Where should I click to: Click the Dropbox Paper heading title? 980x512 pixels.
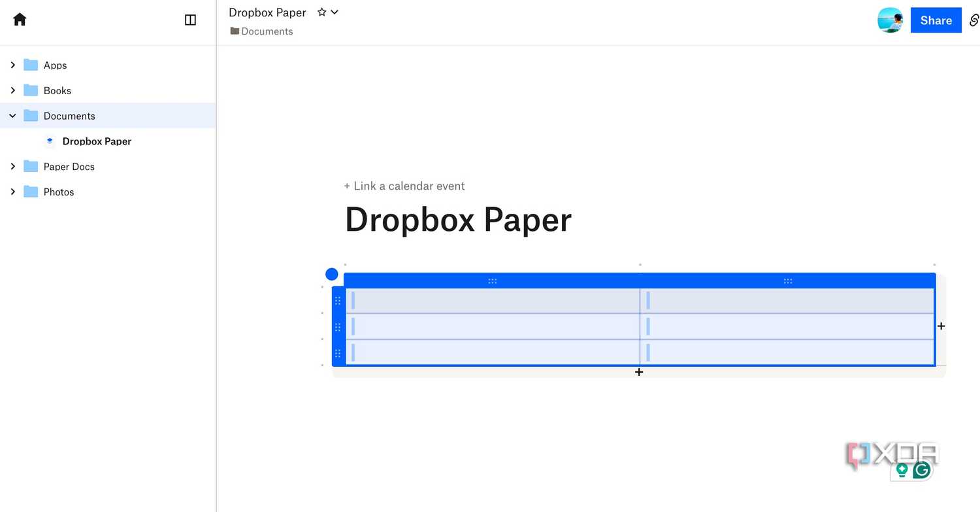[458, 220]
